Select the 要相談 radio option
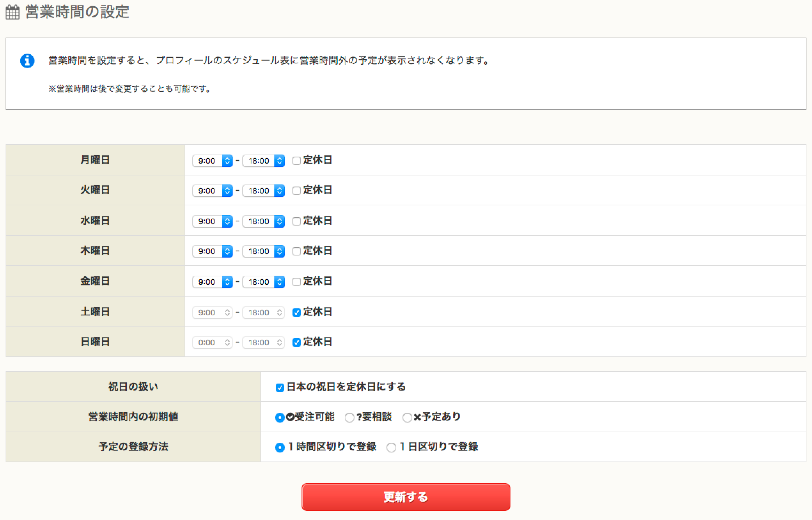 (x=349, y=418)
